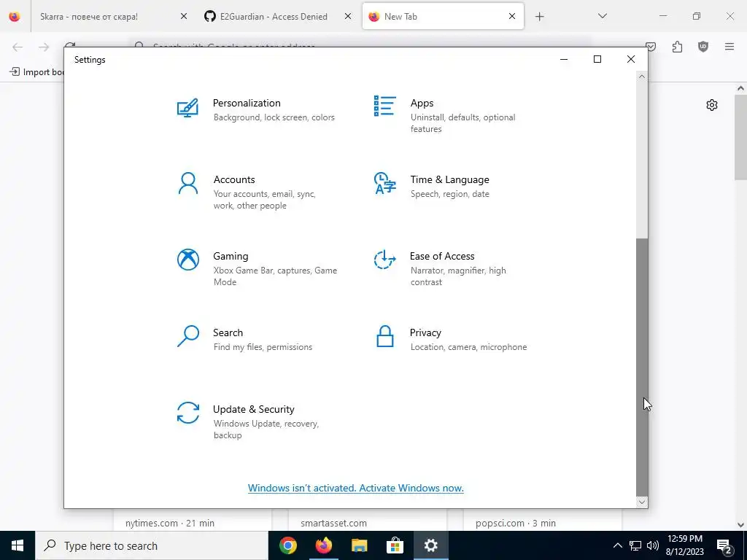Open the nytimes.com story card
The image size is (747, 560).
(193, 519)
